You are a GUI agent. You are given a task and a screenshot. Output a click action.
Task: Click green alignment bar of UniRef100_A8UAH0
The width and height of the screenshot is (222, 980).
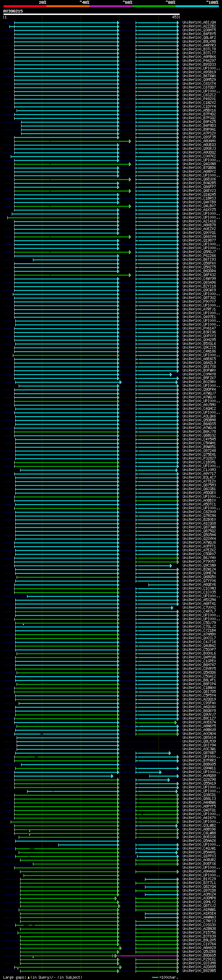point(72,141)
